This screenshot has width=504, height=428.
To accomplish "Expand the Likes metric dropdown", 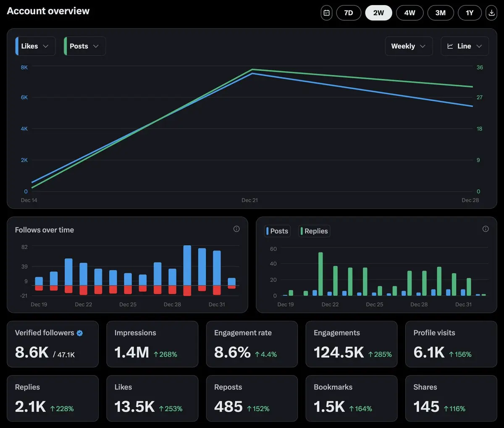I will coord(35,46).
